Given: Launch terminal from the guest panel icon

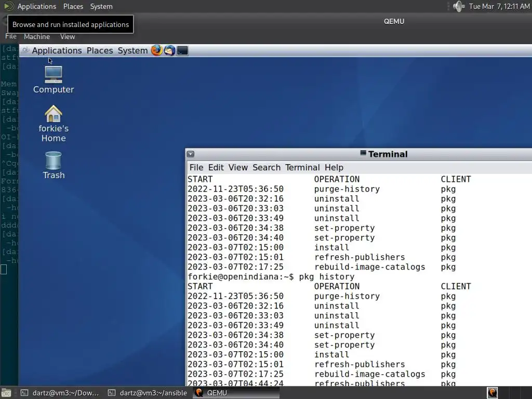Looking at the screenshot, I should [182, 50].
